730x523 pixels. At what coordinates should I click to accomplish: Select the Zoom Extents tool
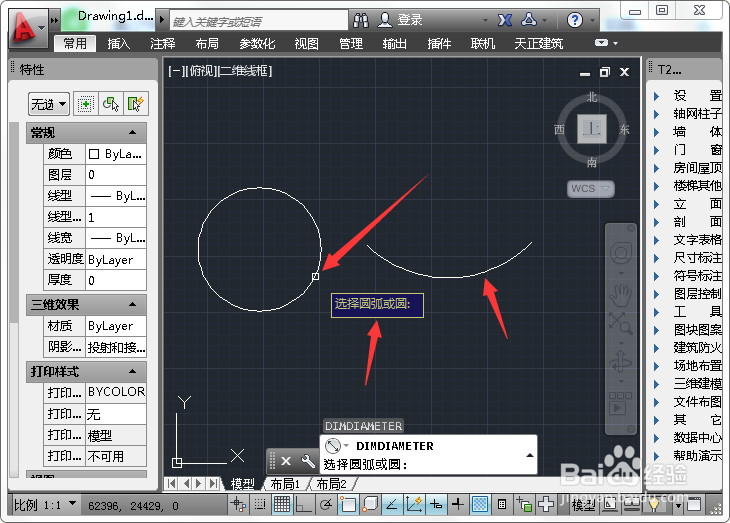(x=621, y=323)
